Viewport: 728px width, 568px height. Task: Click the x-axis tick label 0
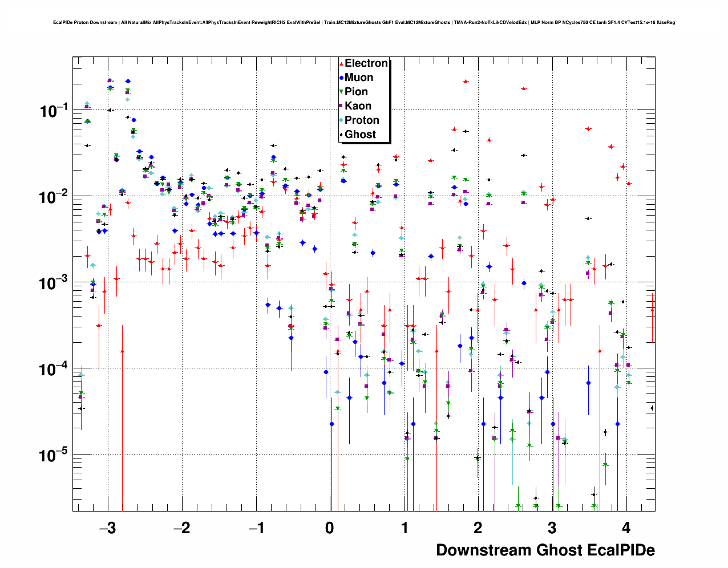(x=330, y=528)
